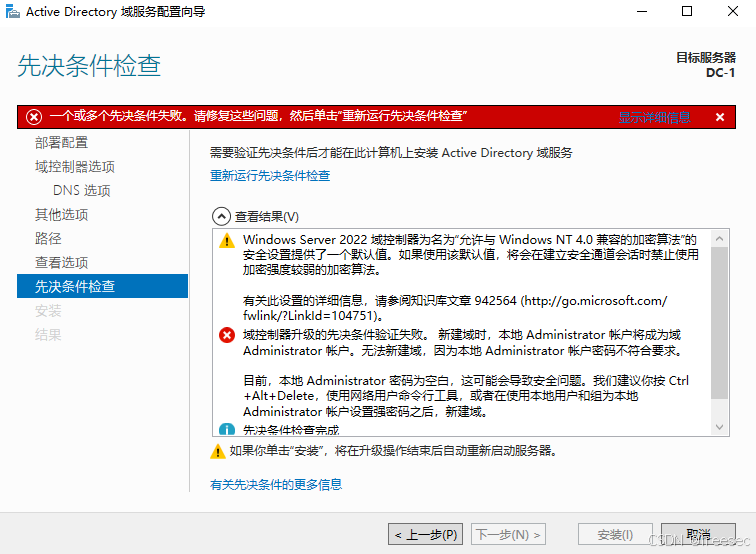
Task: Click the warning icon next to 如果你单击"安装" note
Action: click(218, 451)
